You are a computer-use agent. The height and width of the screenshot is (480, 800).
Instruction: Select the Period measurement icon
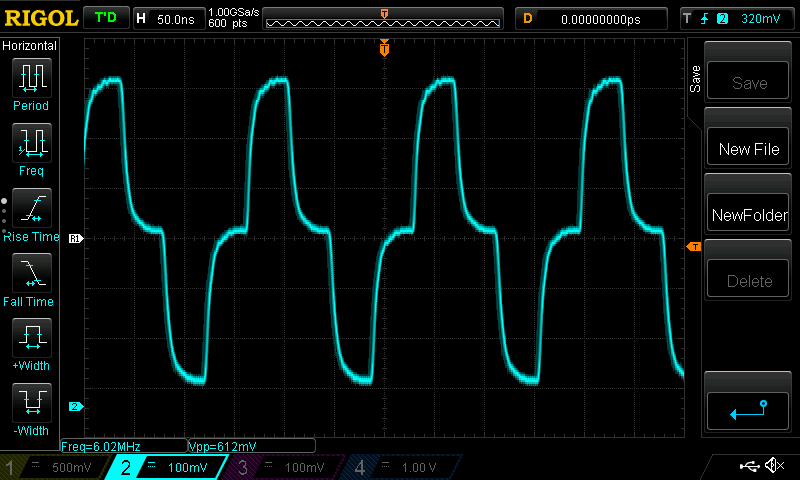(31, 77)
